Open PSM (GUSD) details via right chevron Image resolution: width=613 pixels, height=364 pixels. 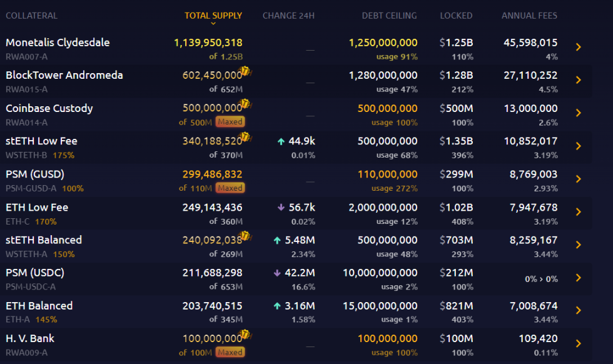click(579, 179)
